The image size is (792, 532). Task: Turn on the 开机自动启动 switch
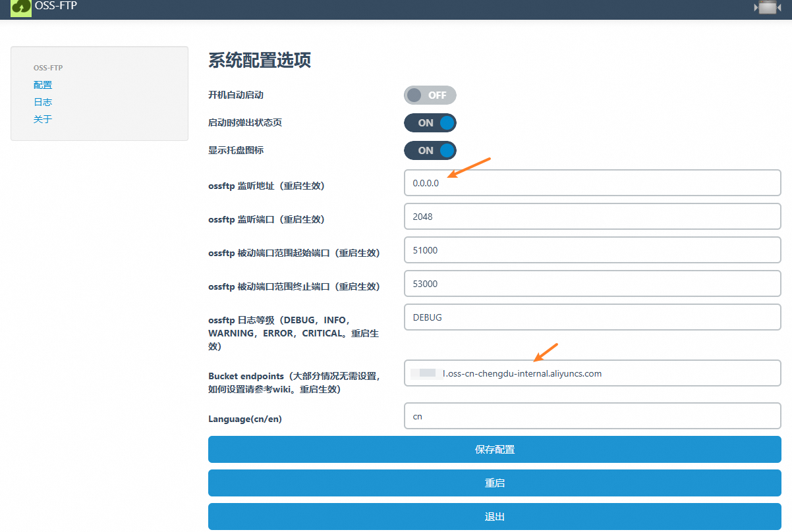pos(430,95)
